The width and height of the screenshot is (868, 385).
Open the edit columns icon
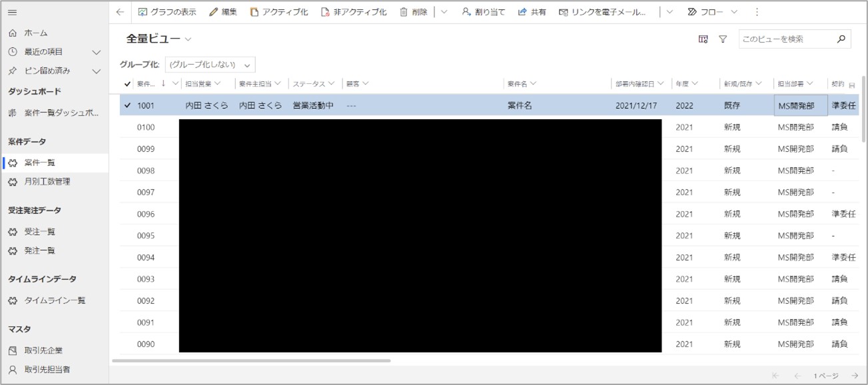point(703,39)
